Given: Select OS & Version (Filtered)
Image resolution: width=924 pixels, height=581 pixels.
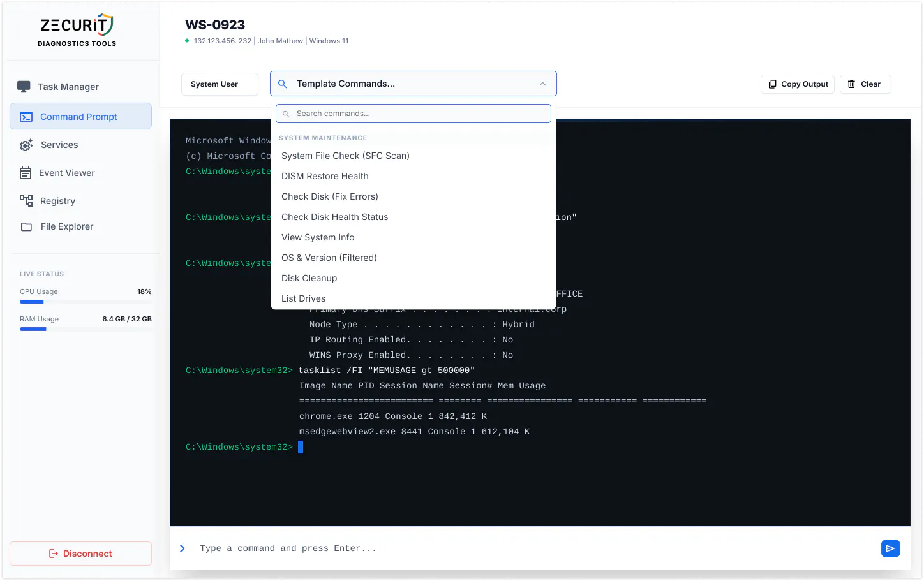Looking at the screenshot, I should 414,258.
